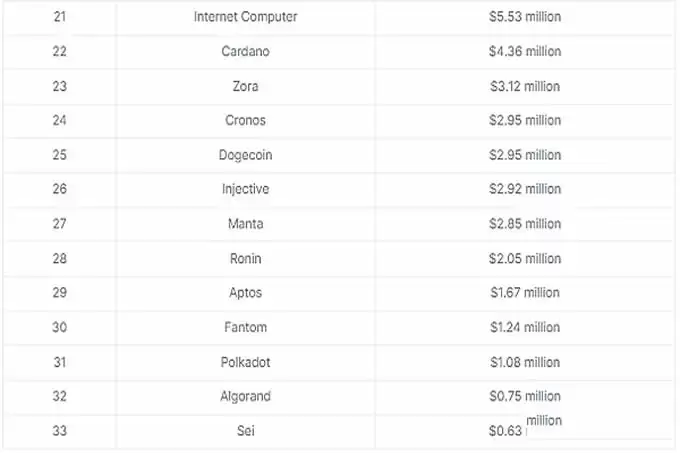The width and height of the screenshot is (680, 453).
Task: Click rank number 21 cell
Action: click(59, 17)
